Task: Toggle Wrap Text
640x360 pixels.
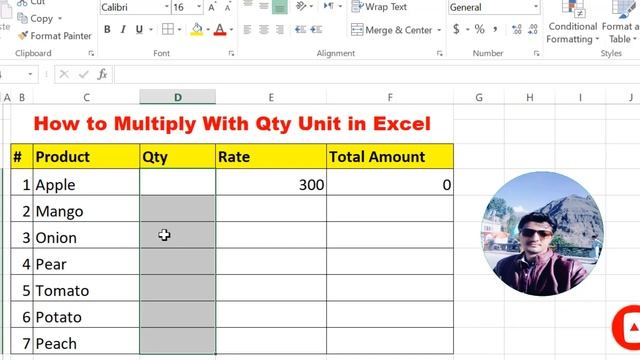Action: tap(379, 7)
